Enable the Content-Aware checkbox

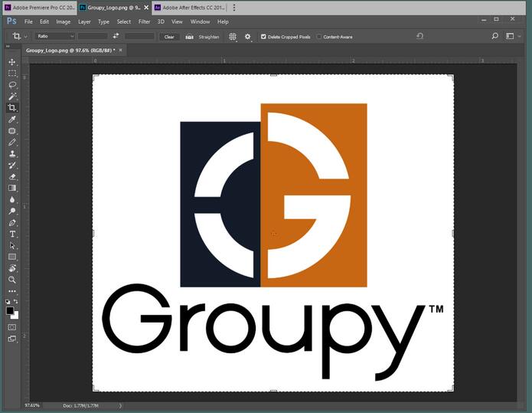[x=319, y=37]
